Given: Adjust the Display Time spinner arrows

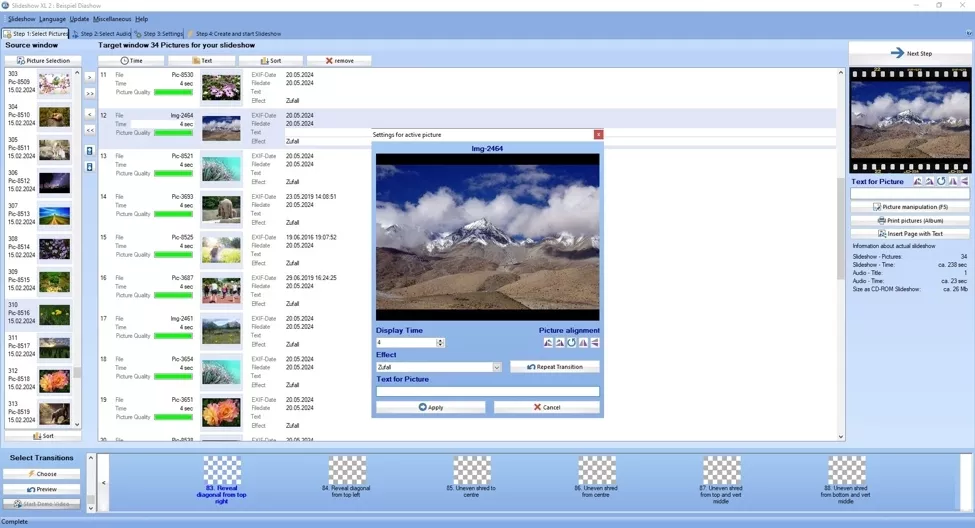Looking at the screenshot, I should coord(440,342).
